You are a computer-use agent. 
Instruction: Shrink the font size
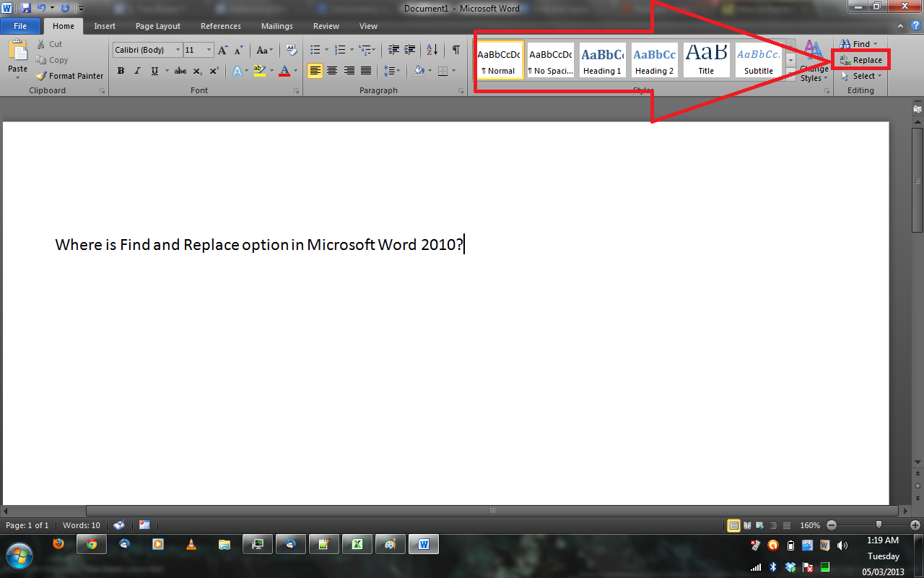point(239,50)
